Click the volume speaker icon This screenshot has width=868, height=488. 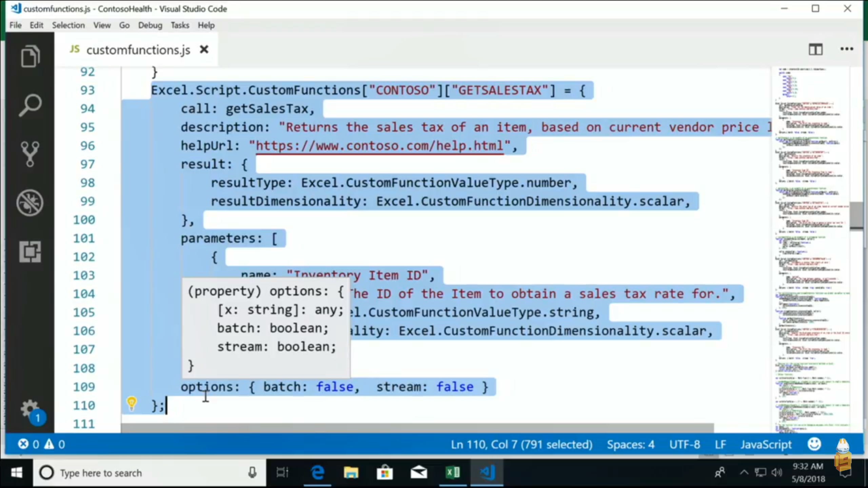tap(776, 473)
